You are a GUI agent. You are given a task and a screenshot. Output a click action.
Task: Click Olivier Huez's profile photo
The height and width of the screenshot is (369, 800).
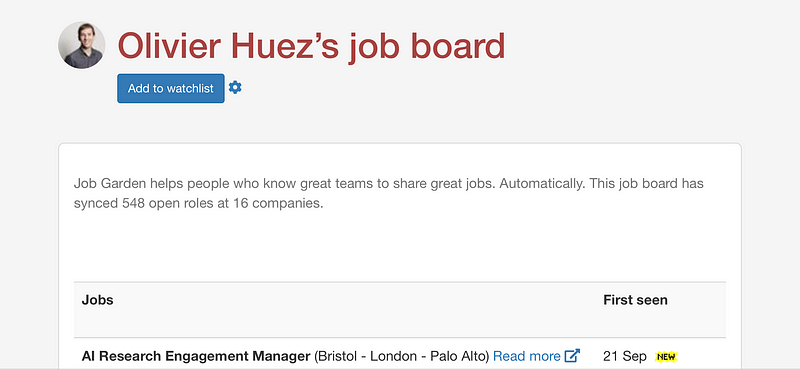(82, 45)
